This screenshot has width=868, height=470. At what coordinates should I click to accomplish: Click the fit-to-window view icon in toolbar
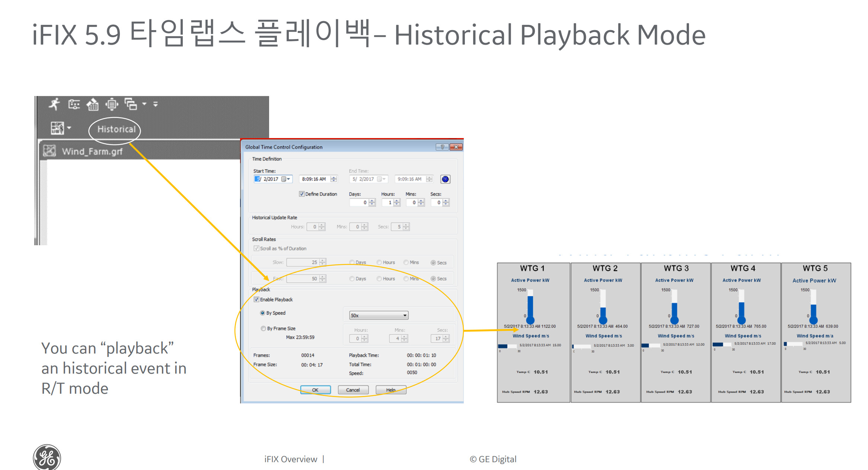tap(112, 105)
